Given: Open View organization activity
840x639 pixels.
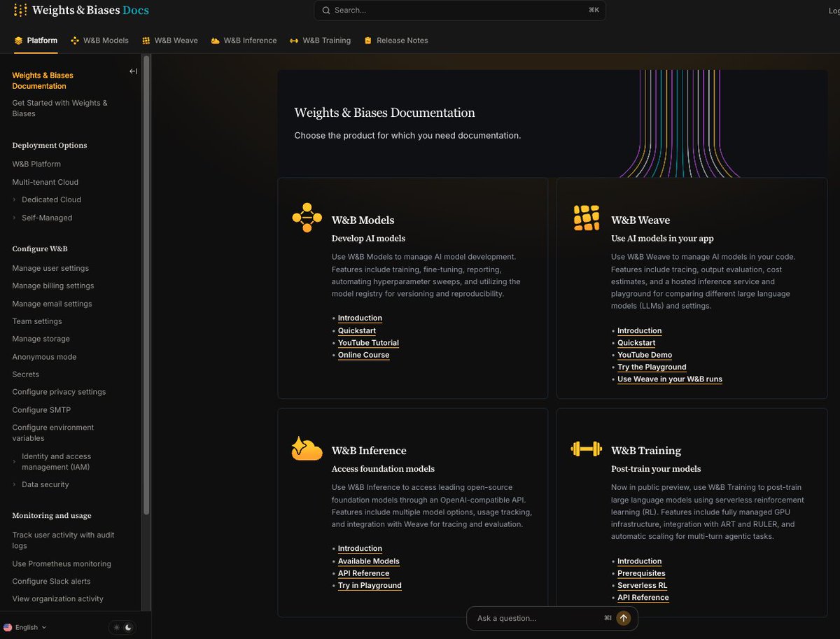Looking at the screenshot, I should [x=57, y=598].
